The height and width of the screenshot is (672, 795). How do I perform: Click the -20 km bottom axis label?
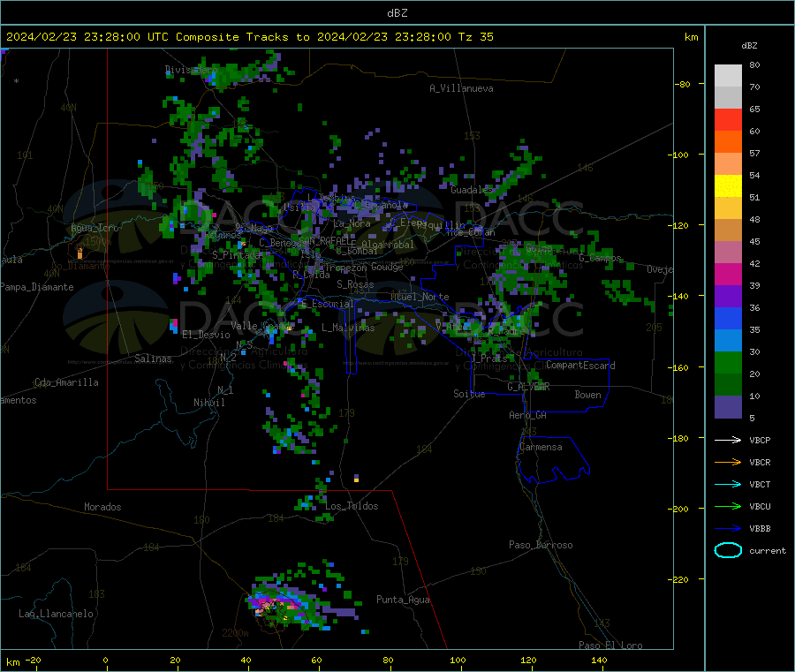coord(34,661)
